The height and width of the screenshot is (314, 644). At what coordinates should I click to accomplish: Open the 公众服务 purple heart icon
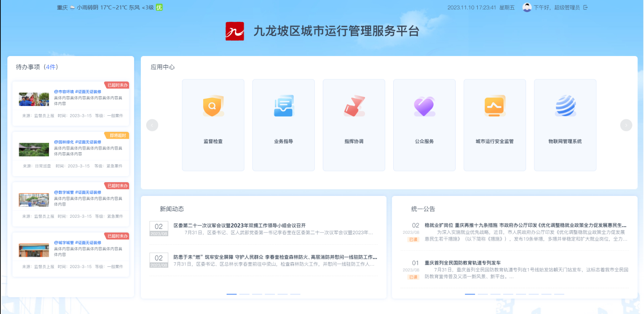click(424, 106)
